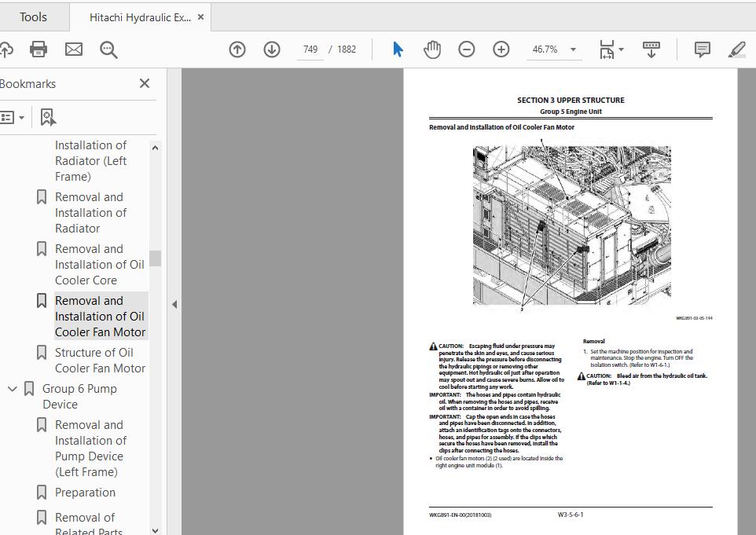Open the bookmark options menu
The height and width of the screenshot is (535, 756).
11,117
